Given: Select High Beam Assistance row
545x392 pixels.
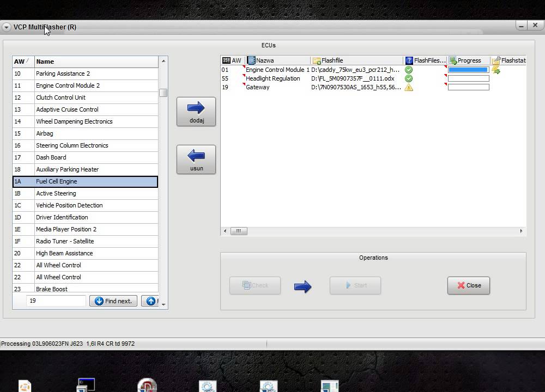Looking at the screenshot, I should click(86, 253).
